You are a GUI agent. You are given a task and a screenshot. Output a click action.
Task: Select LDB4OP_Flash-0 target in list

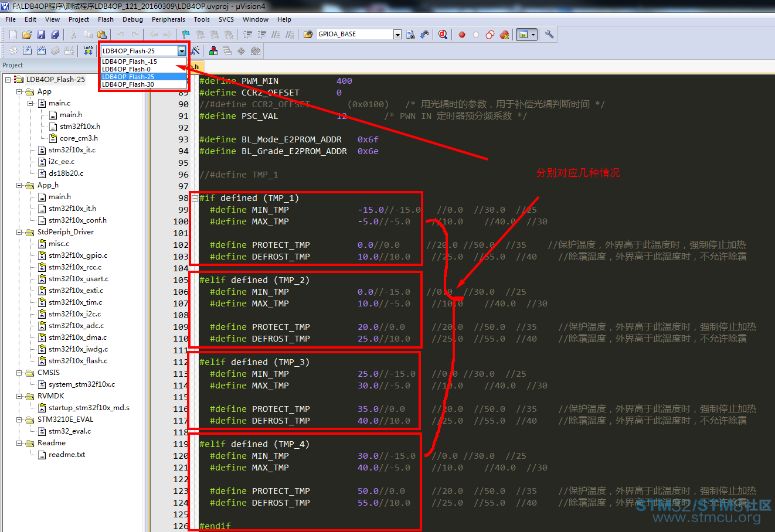pos(144,69)
